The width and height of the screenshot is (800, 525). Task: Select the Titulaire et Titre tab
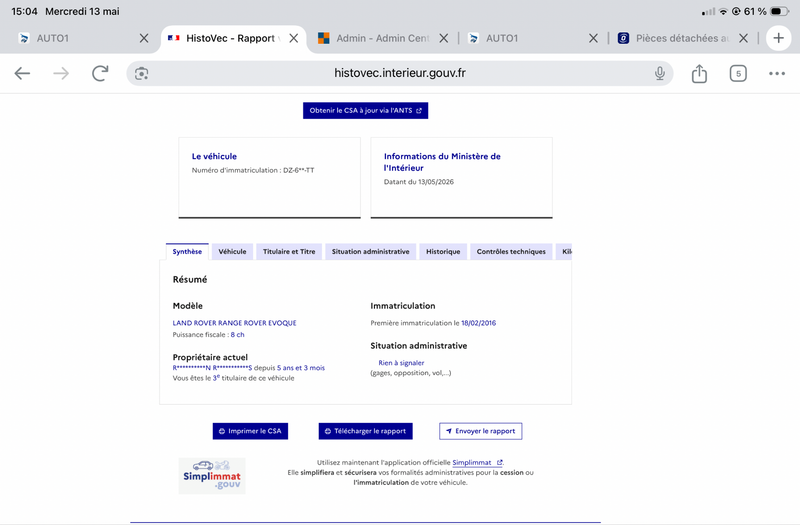tap(289, 252)
